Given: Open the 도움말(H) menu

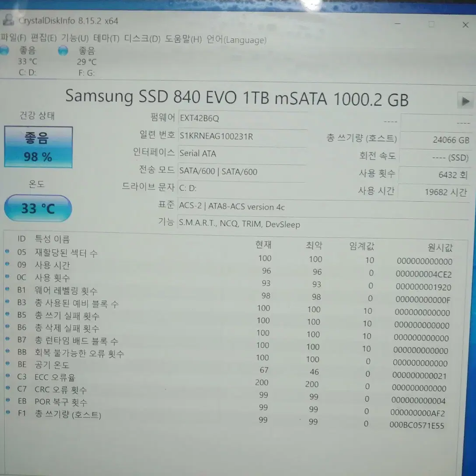Looking at the screenshot, I should click(183, 39).
